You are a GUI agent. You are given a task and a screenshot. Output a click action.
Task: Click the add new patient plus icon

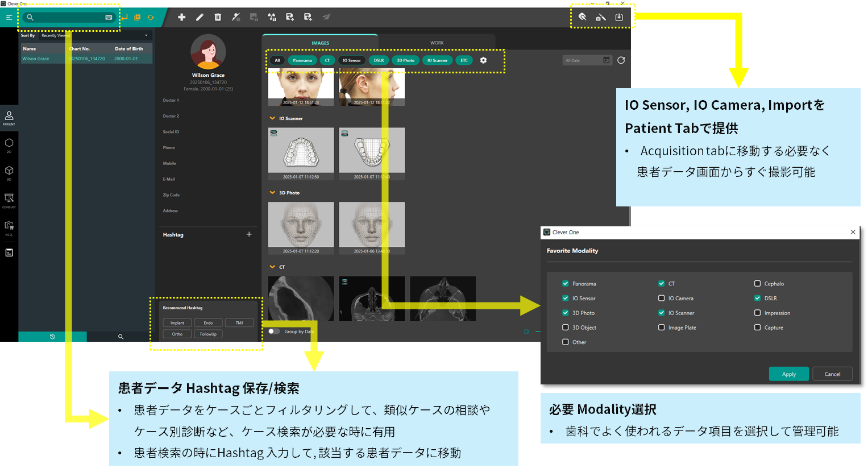(181, 17)
